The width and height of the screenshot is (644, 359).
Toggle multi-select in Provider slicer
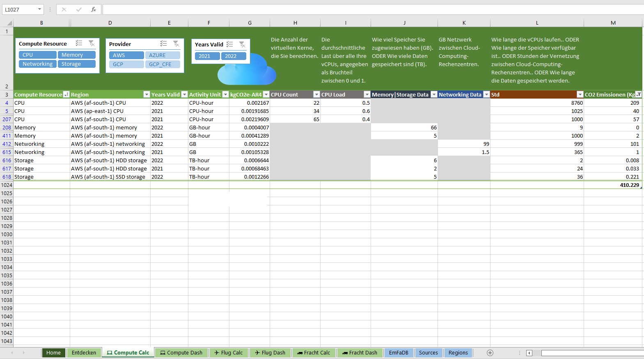click(x=163, y=44)
